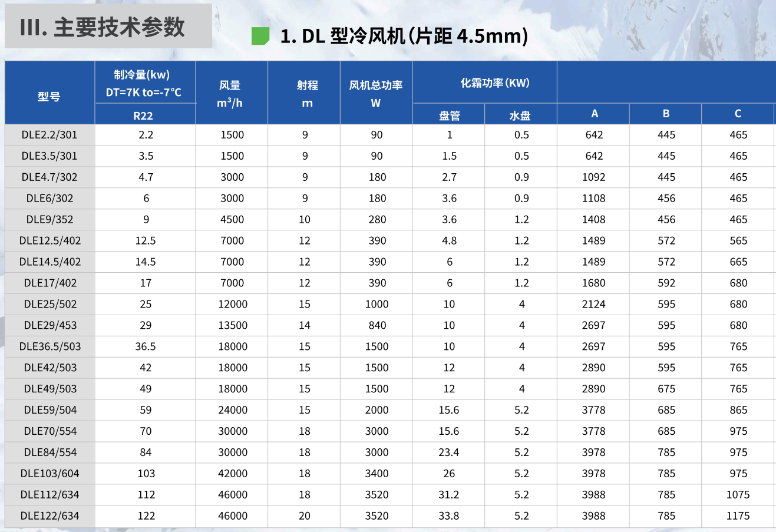The image size is (776, 532).
Task: Select the 射程 value '20' in the last row
Action: 304,516
